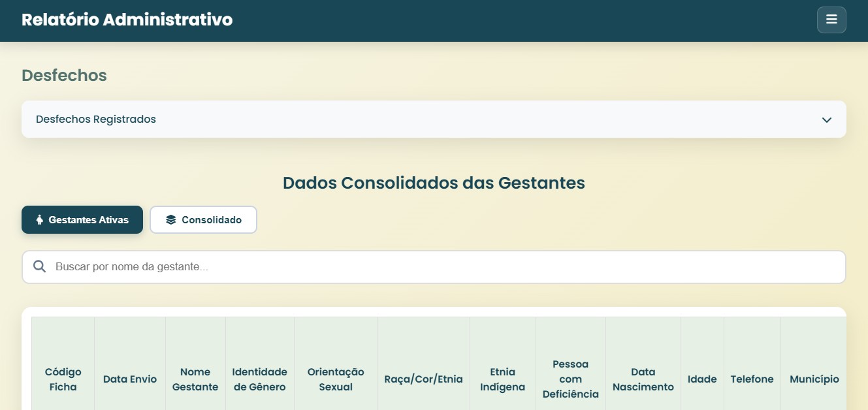
Task: Click the Desfechos section heading
Action: pyautogui.click(x=64, y=75)
